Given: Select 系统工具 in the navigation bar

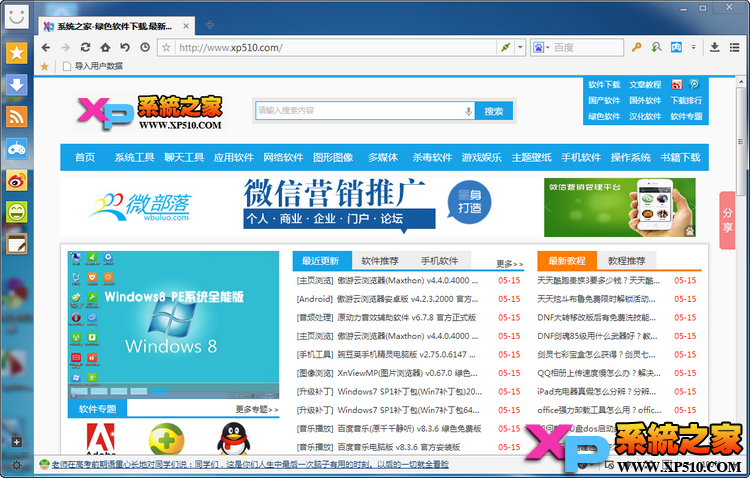Looking at the screenshot, I should [134, 157].
